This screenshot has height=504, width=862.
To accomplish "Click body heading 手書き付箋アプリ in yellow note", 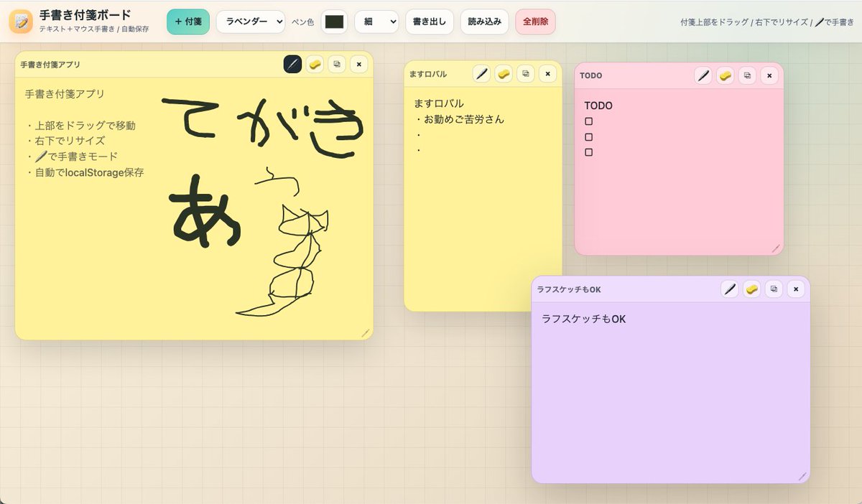I will coord(65,94).
